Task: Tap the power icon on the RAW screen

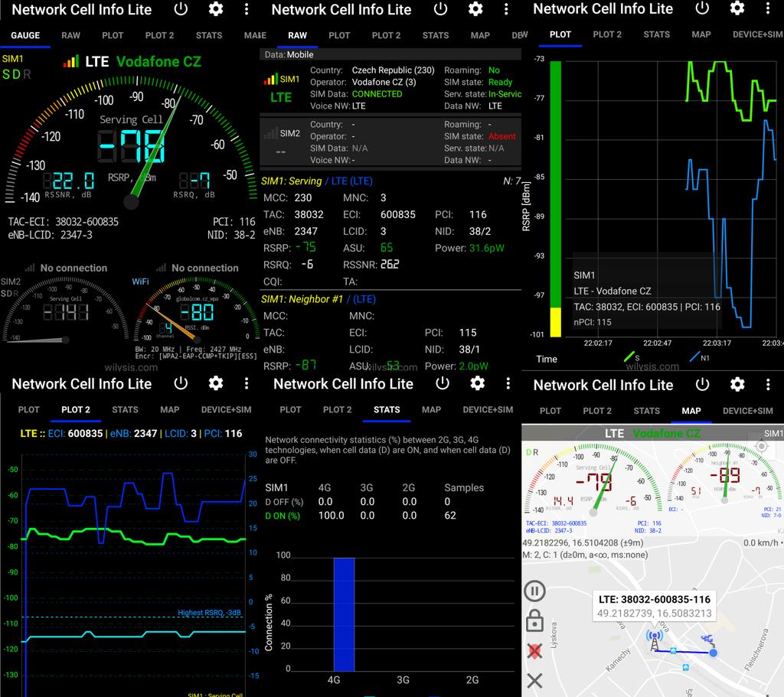Action: [x=440, y=9]
